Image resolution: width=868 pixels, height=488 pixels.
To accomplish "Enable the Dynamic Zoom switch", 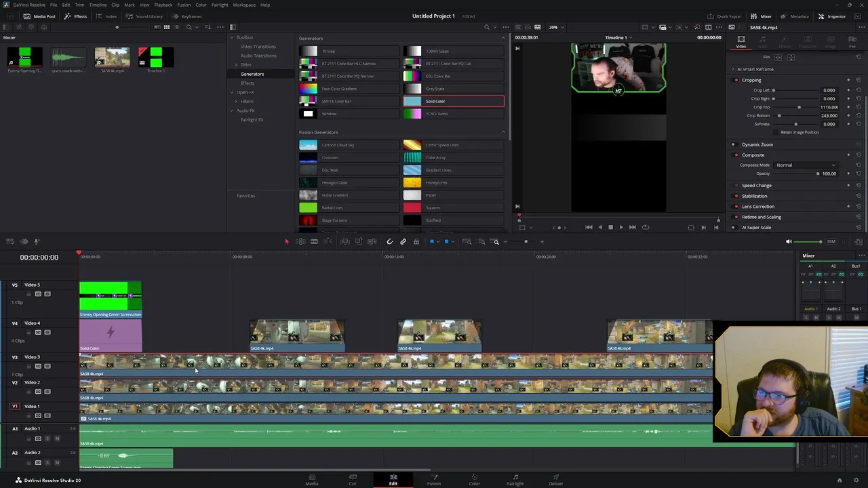I will [x=733, y=144].
